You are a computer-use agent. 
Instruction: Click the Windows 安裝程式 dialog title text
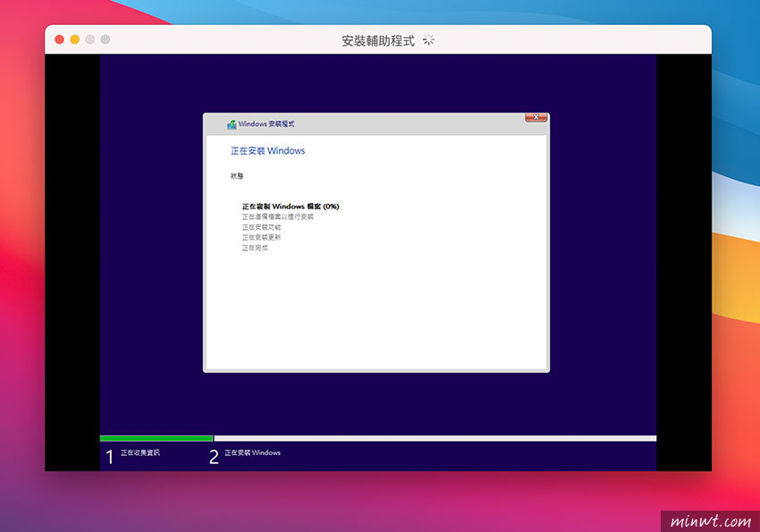tap(266, 124)
